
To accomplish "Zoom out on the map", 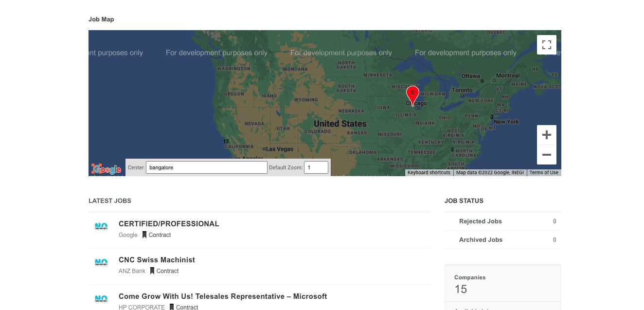I will [546, 155].
